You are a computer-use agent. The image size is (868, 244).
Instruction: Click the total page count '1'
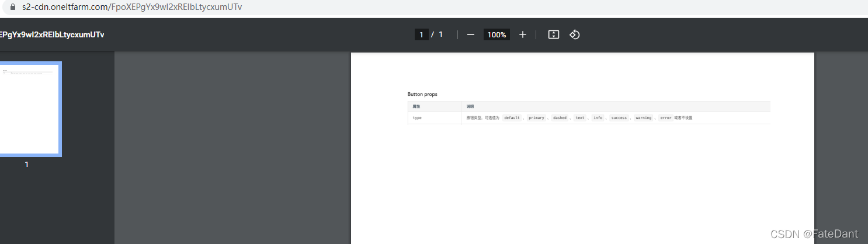click(x=441, y=34)
